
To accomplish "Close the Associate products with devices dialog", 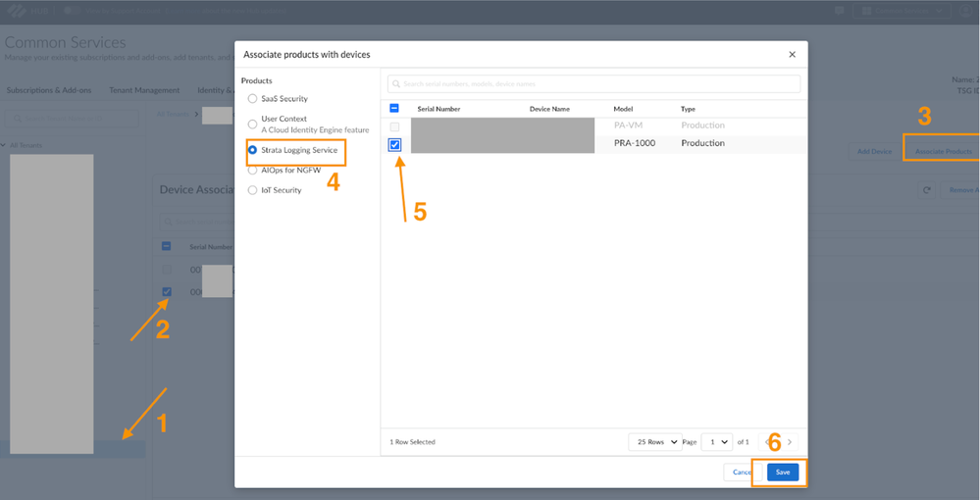I will tap(792, 55).
